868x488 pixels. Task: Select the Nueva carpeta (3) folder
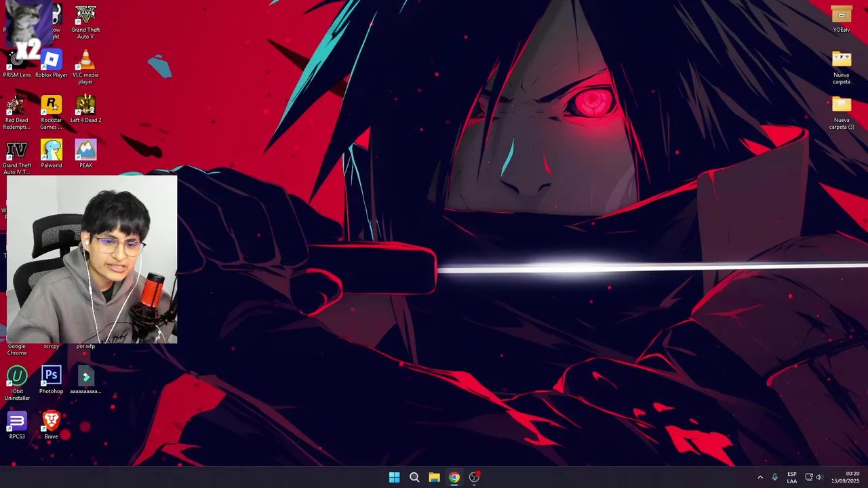pyautogui.click(x=842, y=113)
